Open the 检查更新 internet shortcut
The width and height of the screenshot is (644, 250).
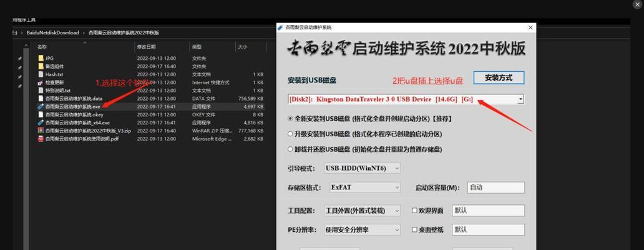point(51,82)
